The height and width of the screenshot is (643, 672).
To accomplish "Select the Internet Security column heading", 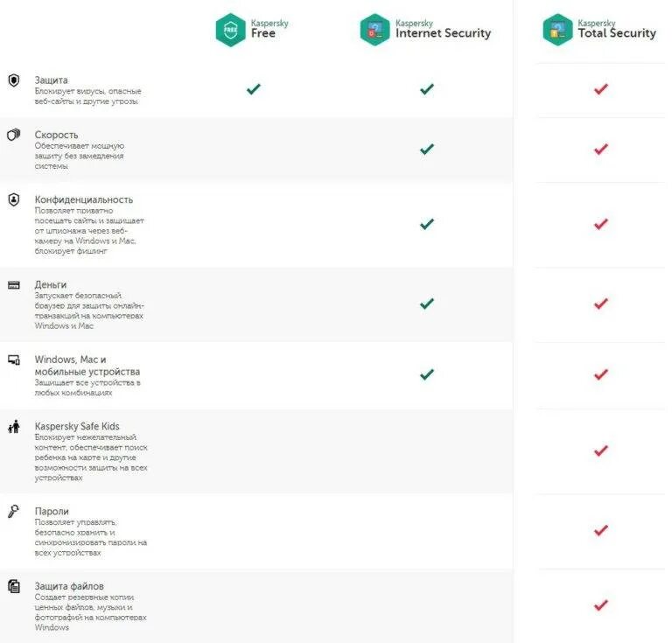I will click(x=443, y=33).
